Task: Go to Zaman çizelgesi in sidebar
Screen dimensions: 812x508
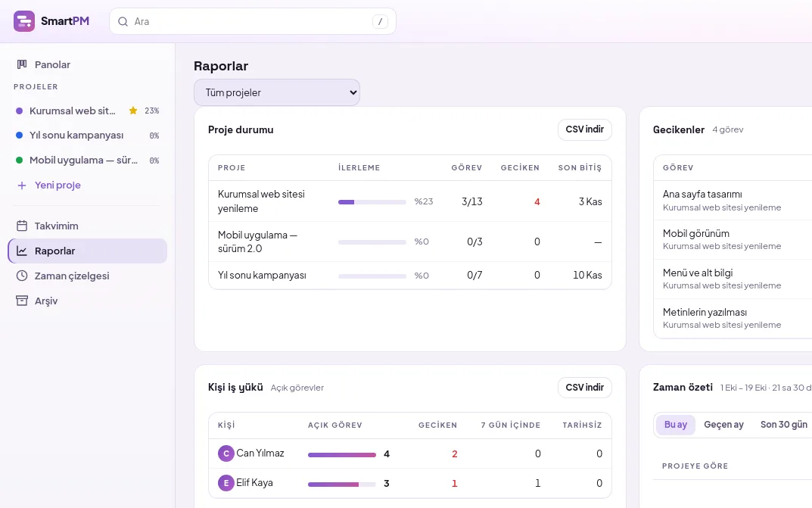Action: click(x=88, y=276)
